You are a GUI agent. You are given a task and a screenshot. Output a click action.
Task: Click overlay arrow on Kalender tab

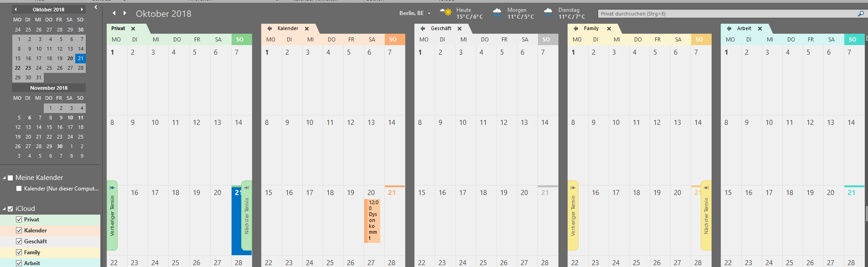(x=270, y=28)
